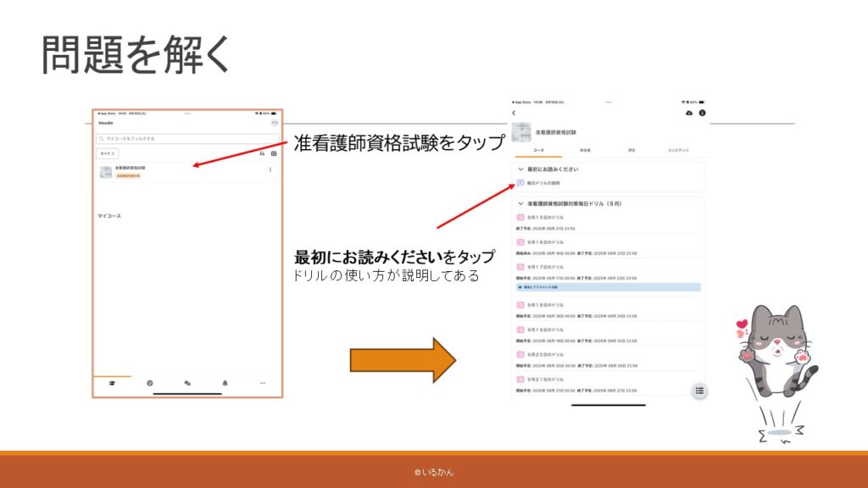Switch to grid view of the course list

tap(274, 153)
